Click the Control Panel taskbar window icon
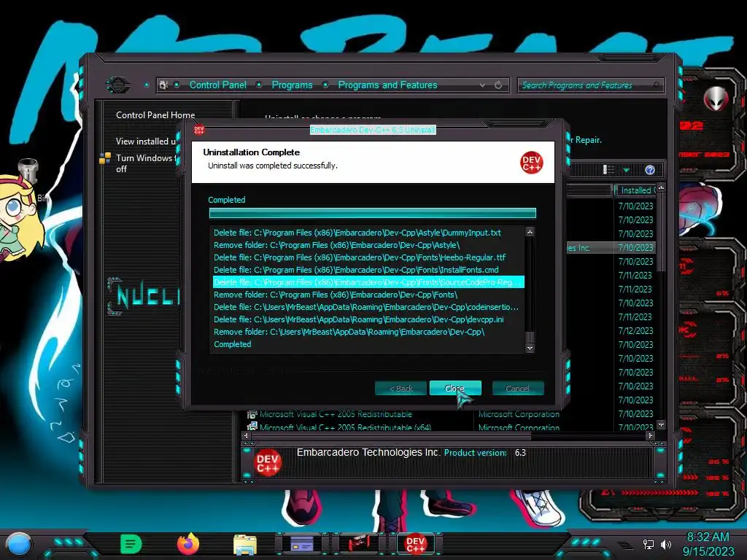Screen dimensions: 747x560 pos(301,544)
